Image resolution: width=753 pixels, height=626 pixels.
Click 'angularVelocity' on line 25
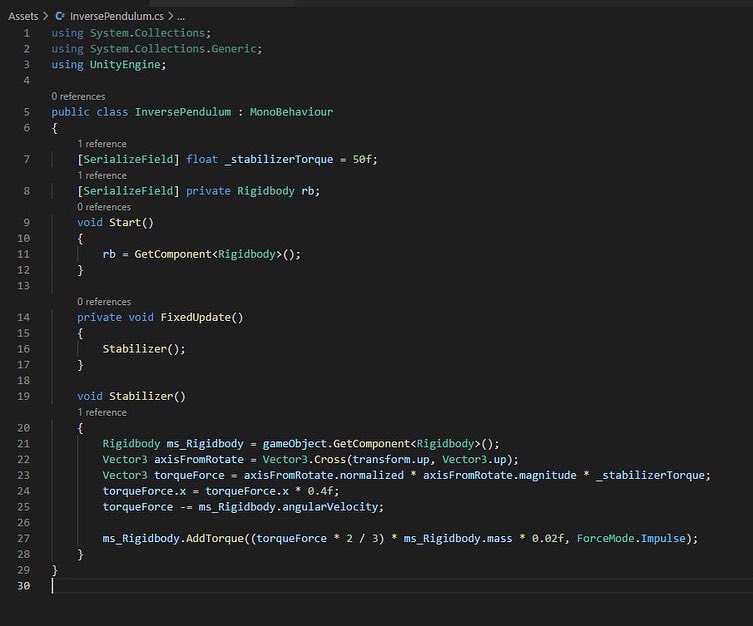pos(330,507)
